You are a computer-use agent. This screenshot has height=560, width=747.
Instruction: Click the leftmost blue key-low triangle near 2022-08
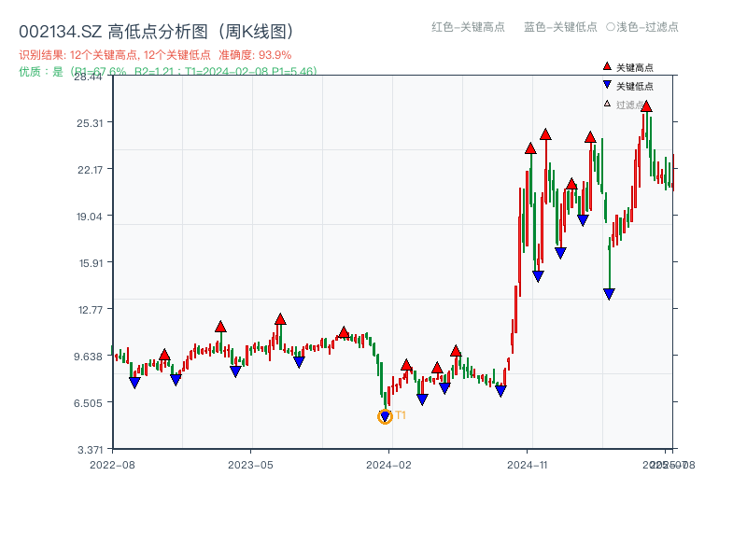click(134, 383)
